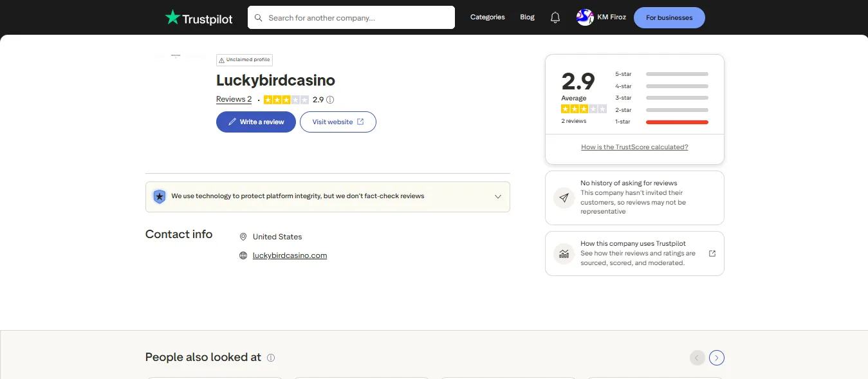Click the globe icon by luckybirdcasino.com

pyautogui.click(x=243, y=255)
